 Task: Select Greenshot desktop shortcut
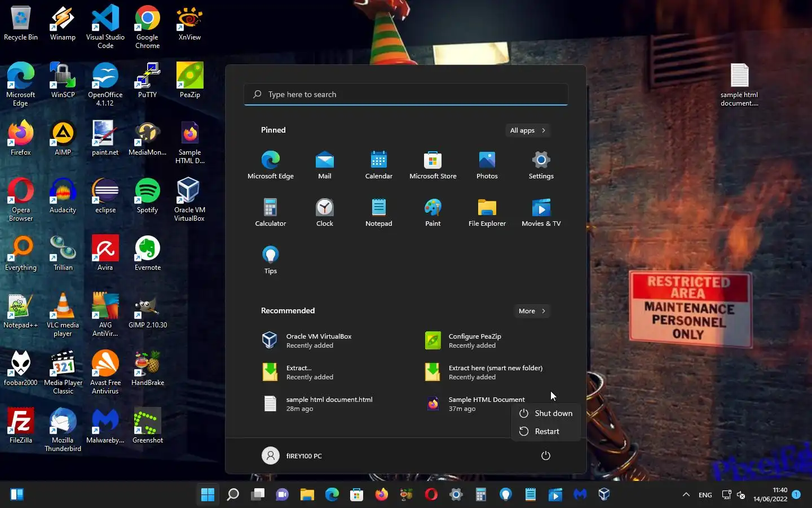(x=148, y=426)
